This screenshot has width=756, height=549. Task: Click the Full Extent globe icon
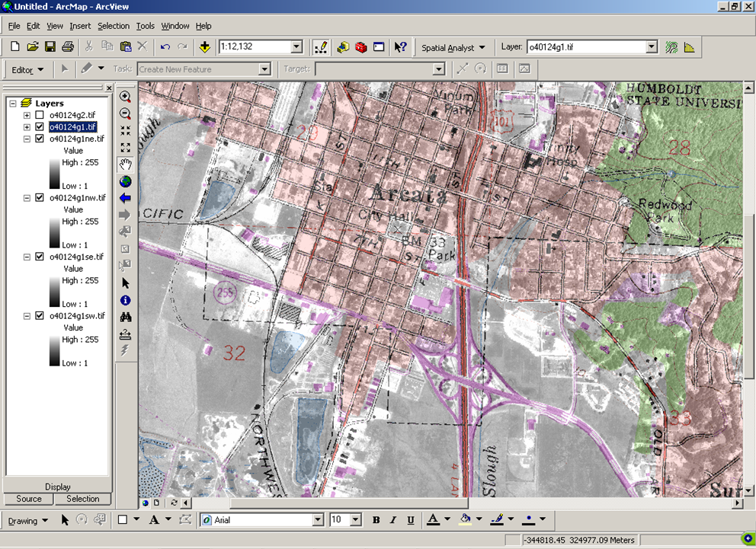click(126, 181)
